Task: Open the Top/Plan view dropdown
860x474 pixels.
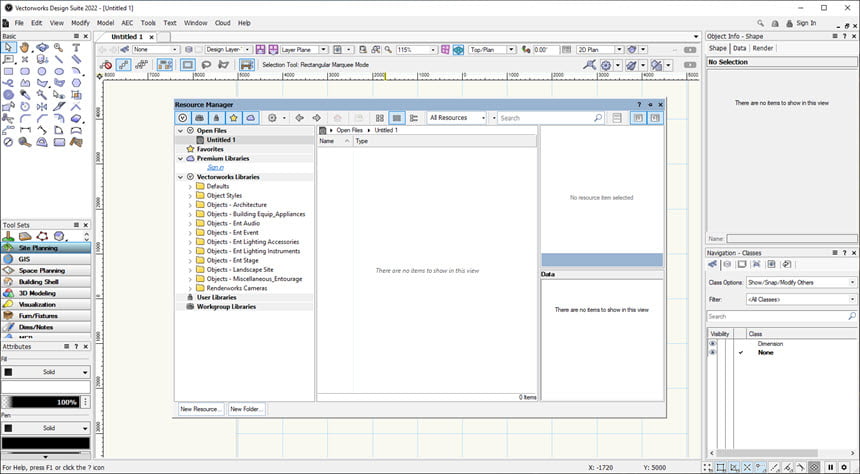Action: point(492,49)
